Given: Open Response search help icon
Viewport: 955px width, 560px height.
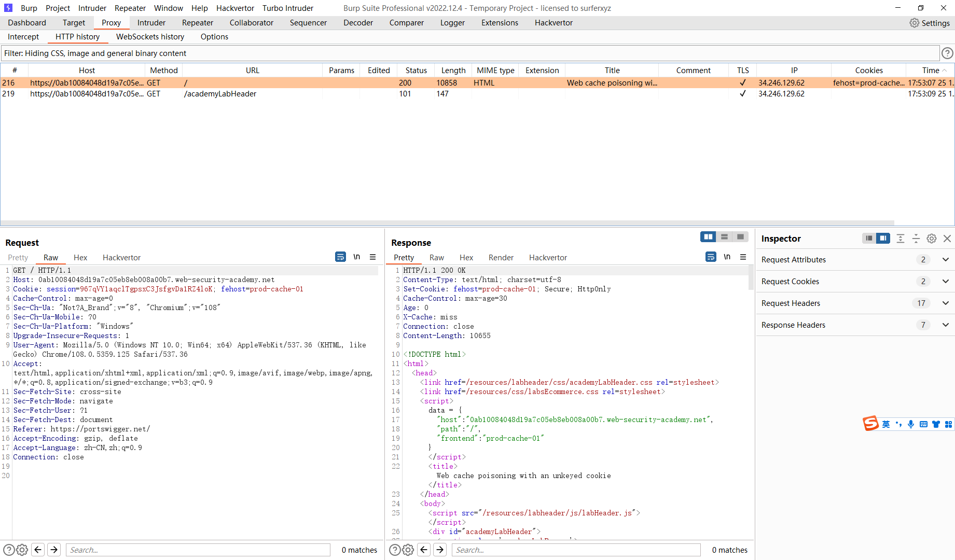Looking at the screenshot, I should [395, 550].
